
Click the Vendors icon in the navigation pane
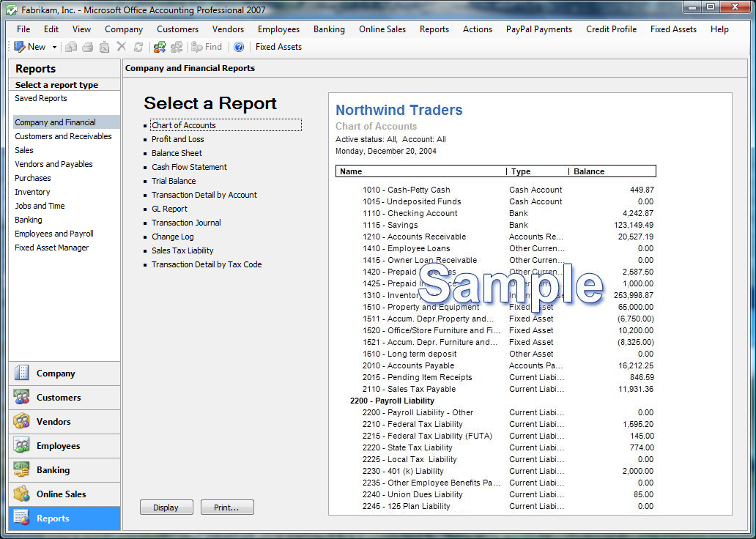22,421
